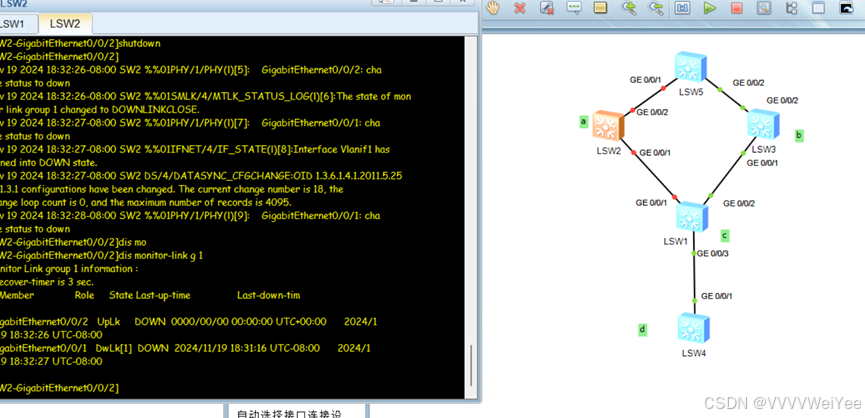Click the last terminal prompt line

tap(59, 388)
